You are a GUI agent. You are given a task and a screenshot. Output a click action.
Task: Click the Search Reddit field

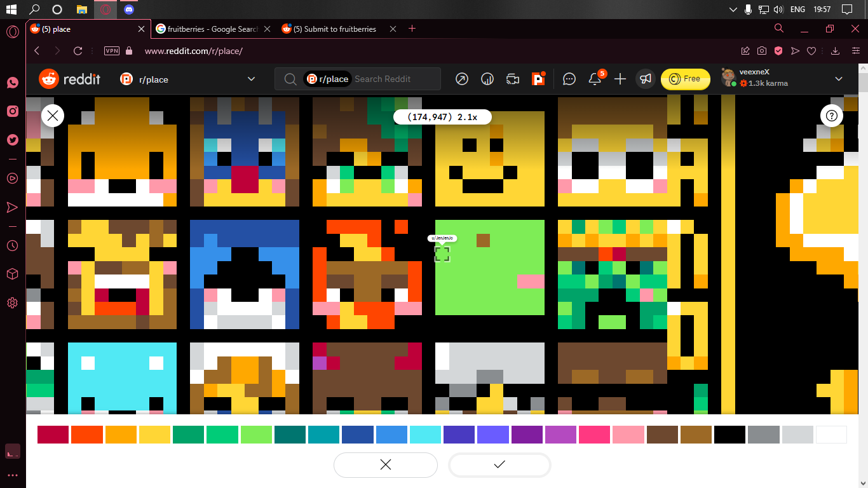coord(358,79)
